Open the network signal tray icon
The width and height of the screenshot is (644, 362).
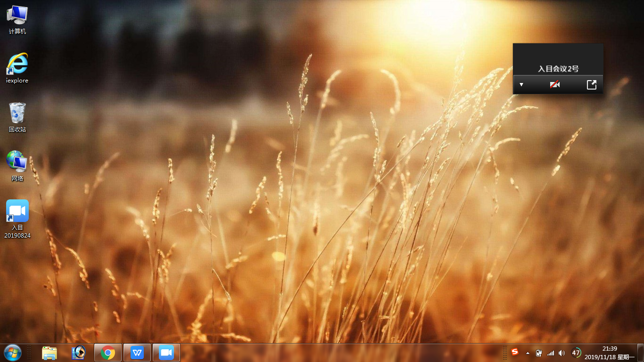click(x=551, y=353)
